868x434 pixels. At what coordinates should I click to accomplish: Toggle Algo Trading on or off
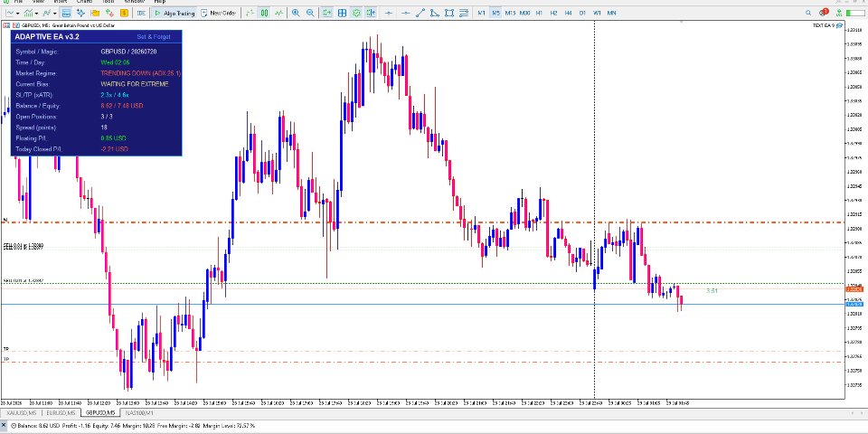point(175,13)
